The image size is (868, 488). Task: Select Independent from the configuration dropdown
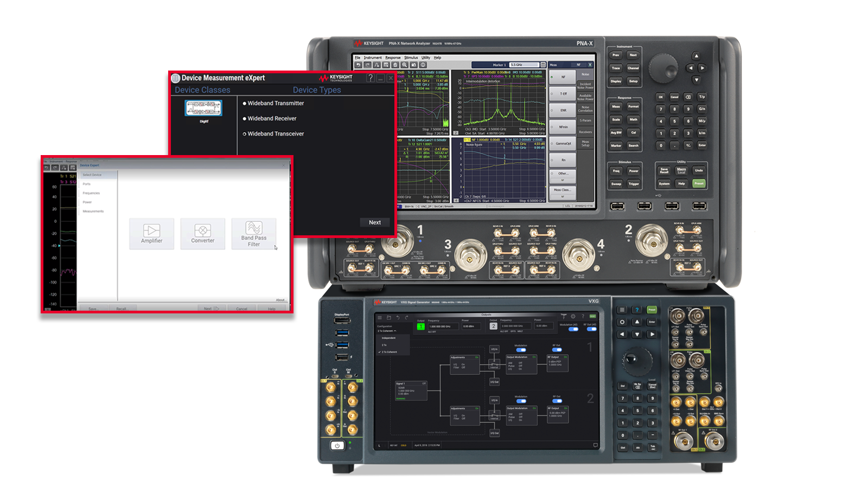(x=388, y=338)
